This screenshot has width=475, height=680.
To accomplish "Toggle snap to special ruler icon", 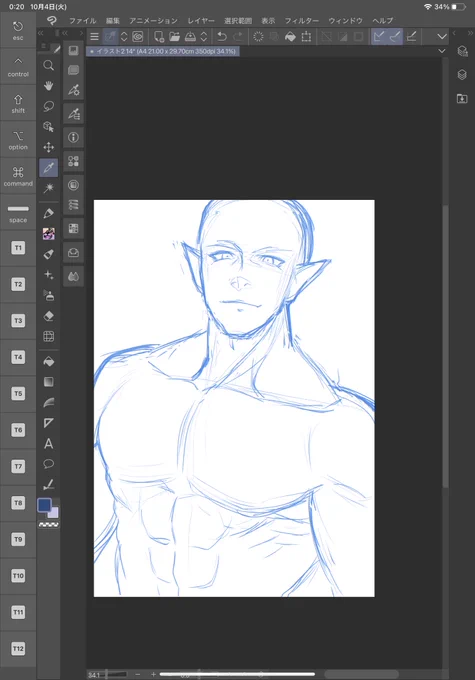I will [395, 36].
